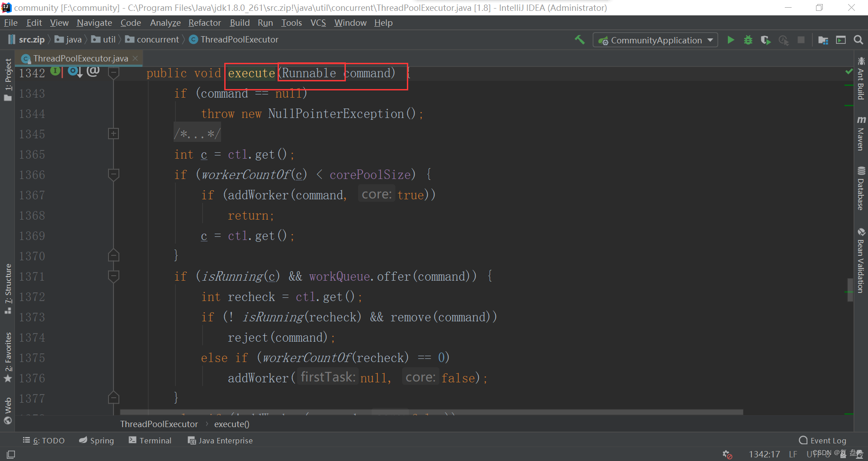Open the Terminal tool window
Screen dimensions: 868x461
[150, 440]
